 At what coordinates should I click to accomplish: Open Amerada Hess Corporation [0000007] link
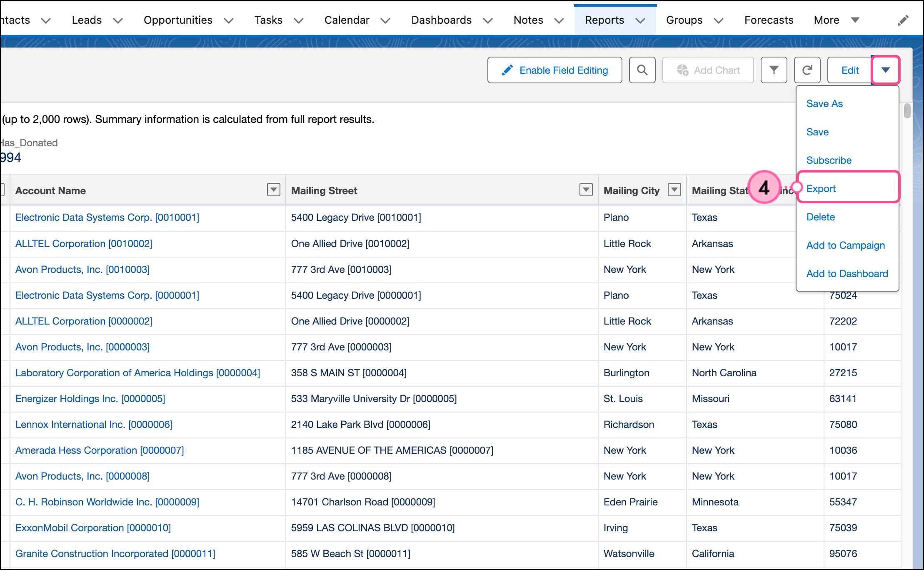[100, 450]
